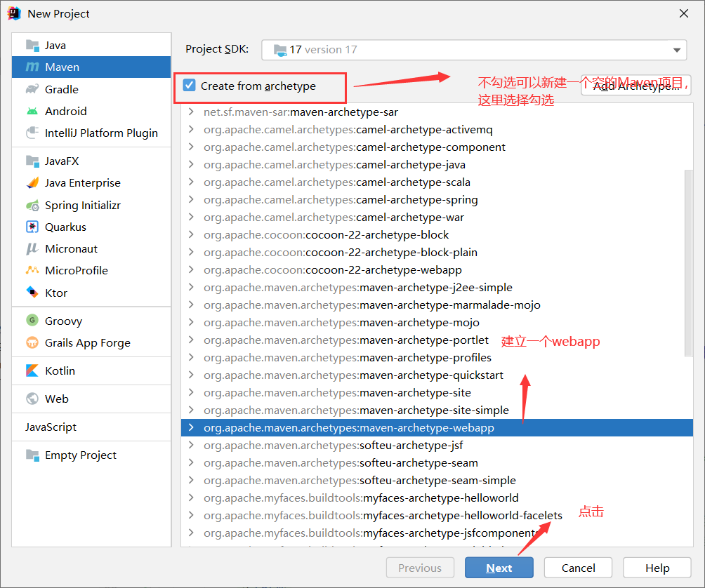Select the Gradle project generator
Image resolution: width=705 pixels, height=588 pixels.
[60, 88]
